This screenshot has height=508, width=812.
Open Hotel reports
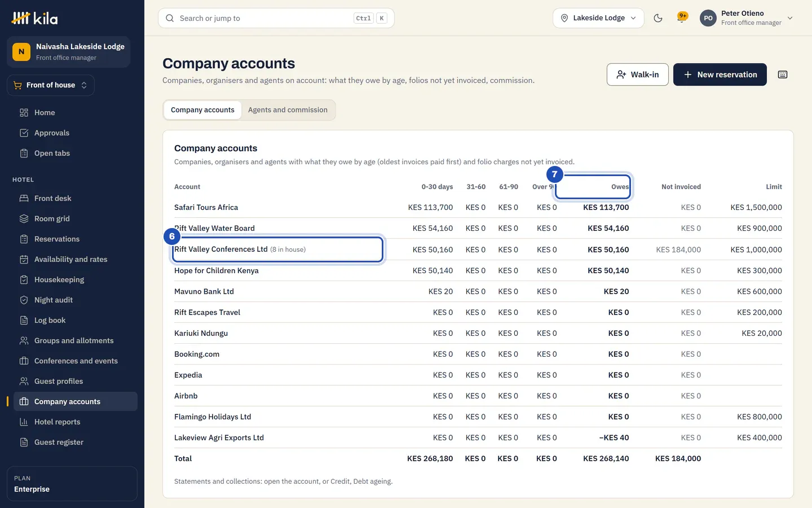pyautogui.click(x=76, y=422)
